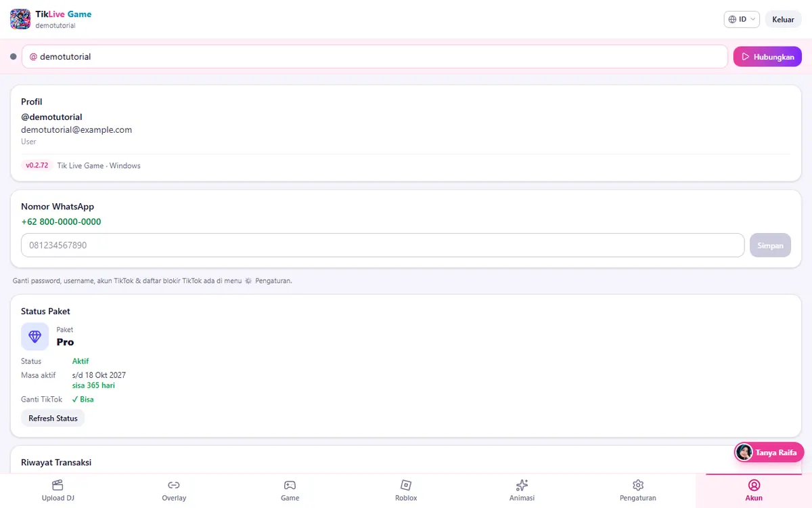Click the v0.2.72 version badge
The image size is (812, 508).
(37, 165)
